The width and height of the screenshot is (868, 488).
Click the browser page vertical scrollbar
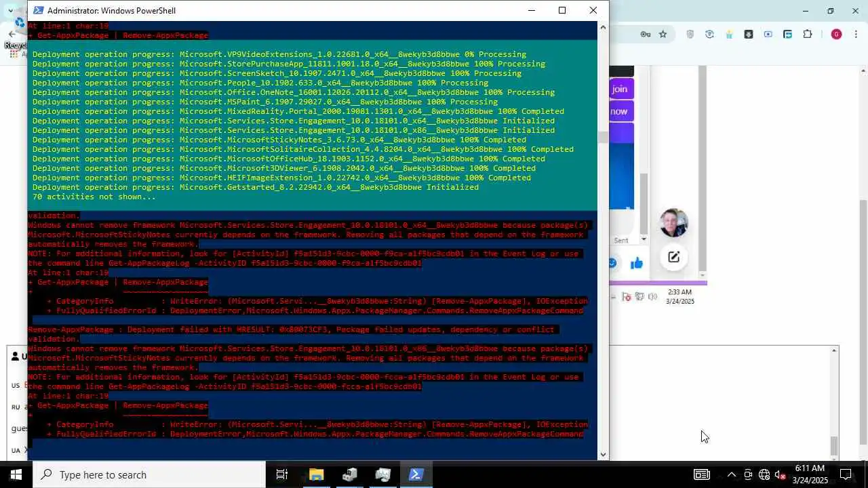(x=863, y=322)
